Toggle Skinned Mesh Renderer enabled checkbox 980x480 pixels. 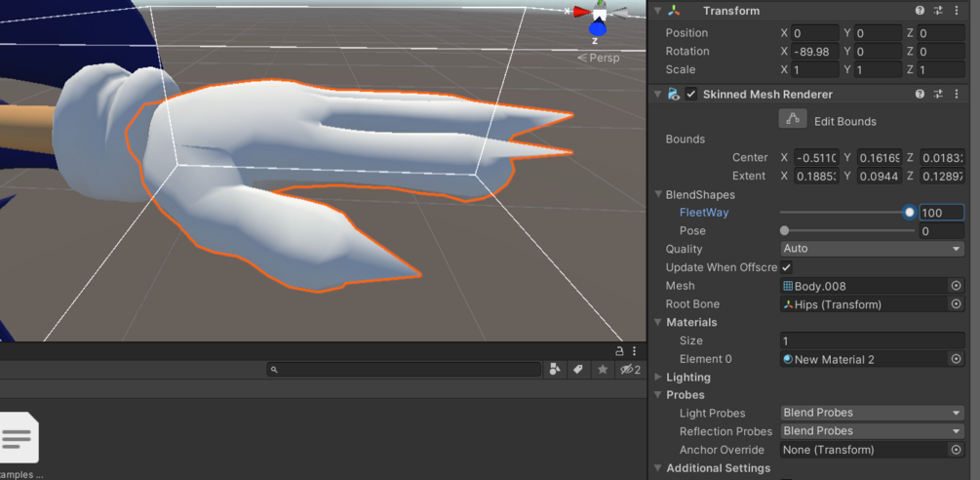(x=690, y=95)
